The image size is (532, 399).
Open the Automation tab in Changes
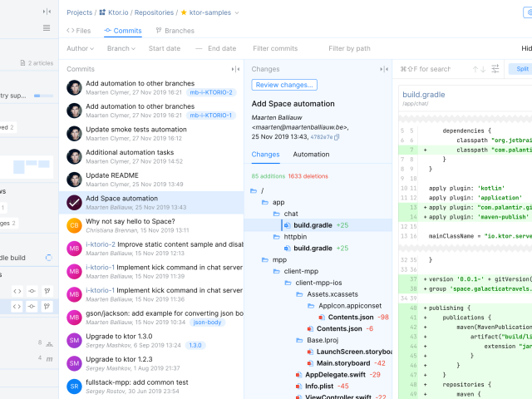pyautogui.click(x=311, y=155)
